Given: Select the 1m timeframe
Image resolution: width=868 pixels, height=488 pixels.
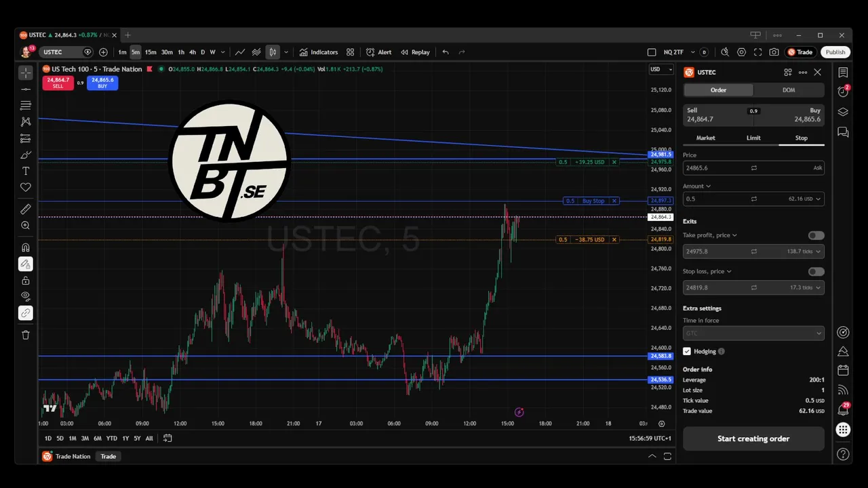Looking at the screenshot, I should click(x=122, y=52).
